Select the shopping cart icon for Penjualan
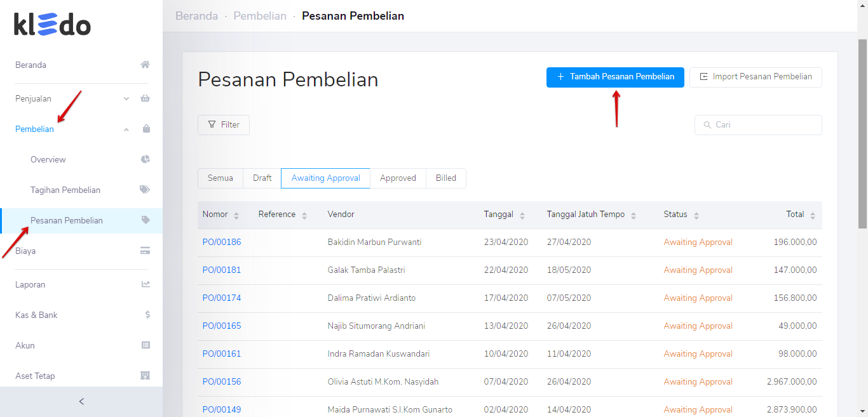This screenshot has width=868, height=417. pos(145,98)
